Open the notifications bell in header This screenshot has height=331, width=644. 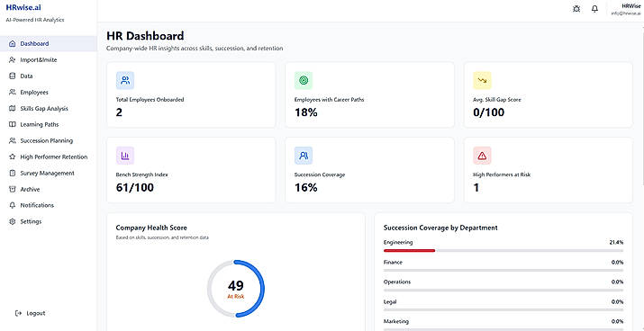point(594,9)
